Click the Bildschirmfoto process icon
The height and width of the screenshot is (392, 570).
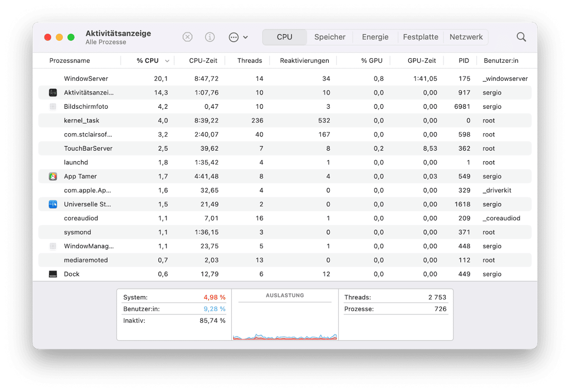pos(53,106)
